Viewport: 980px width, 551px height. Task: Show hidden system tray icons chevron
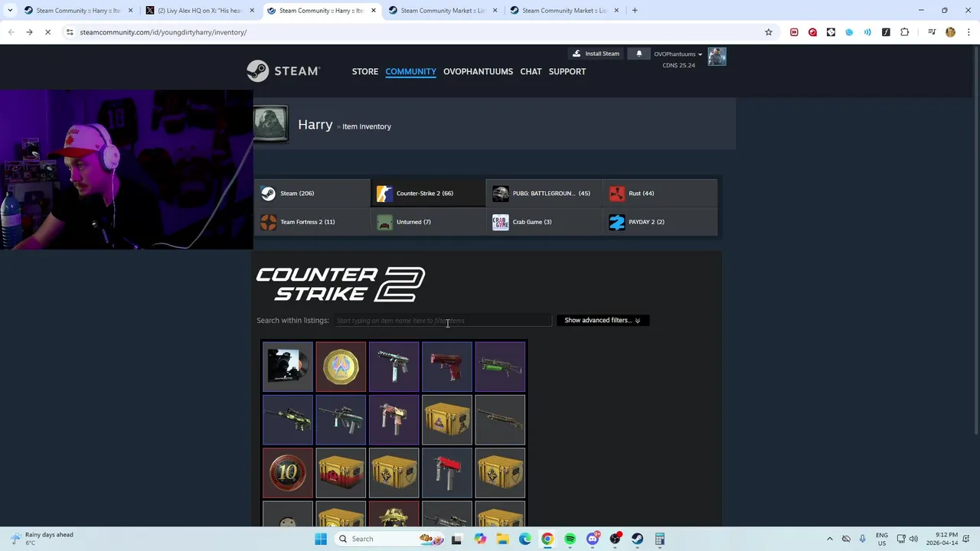tap(830, 539)
